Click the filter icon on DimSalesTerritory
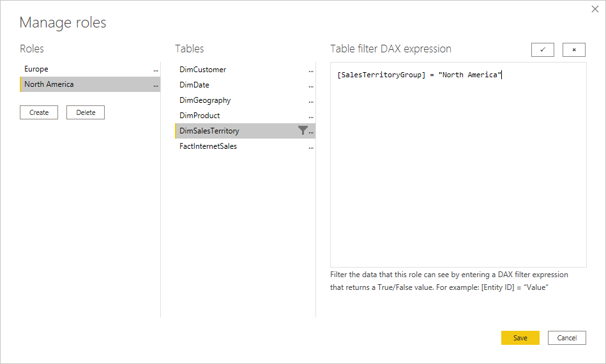 tap(303, 131)
